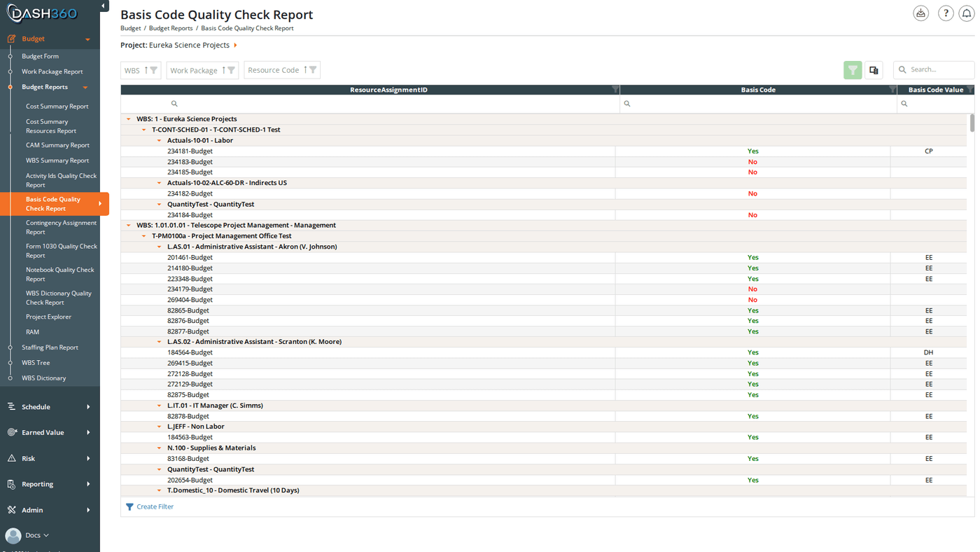Viewport: 980px width, 552px height.
Task: Click the Budget module edit icon
Action: [x=11, y=39]
